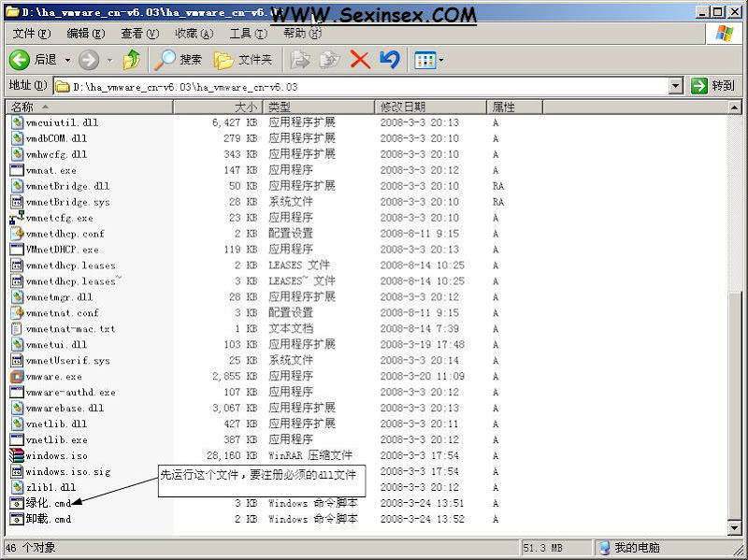Screen dimensions: 748x560
Task: Click the red Delete X icon
Action: (360, 60)
